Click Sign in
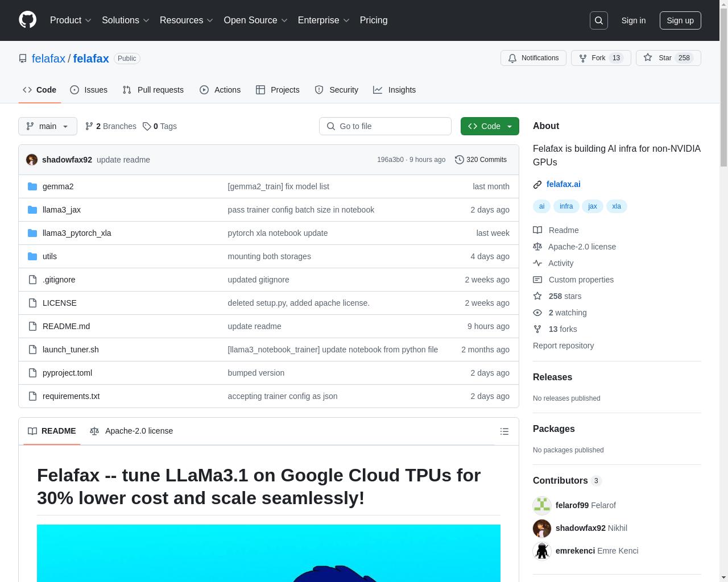 tap(633, 20)
